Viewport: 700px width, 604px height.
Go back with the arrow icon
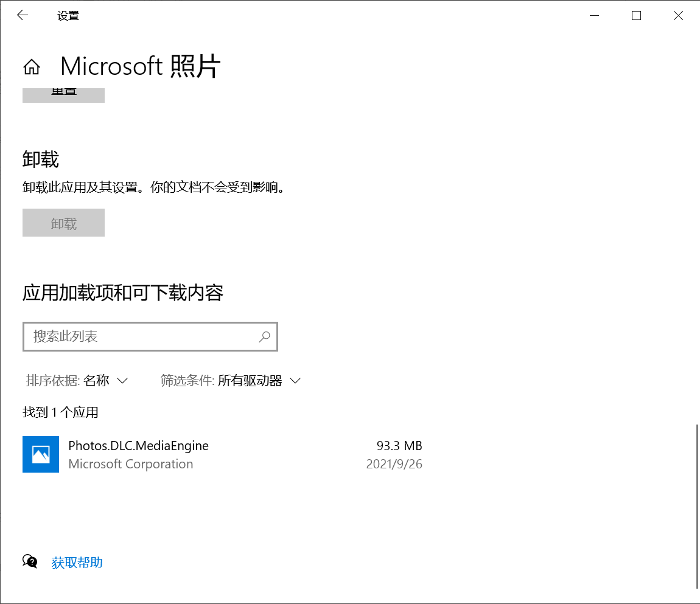click(23, 16)
